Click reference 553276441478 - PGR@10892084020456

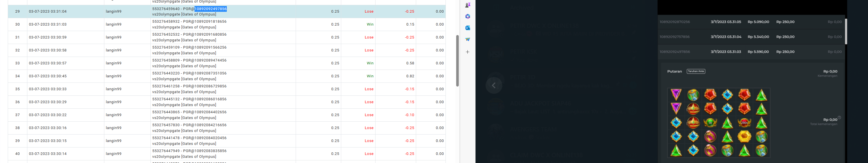pos(189,138)
